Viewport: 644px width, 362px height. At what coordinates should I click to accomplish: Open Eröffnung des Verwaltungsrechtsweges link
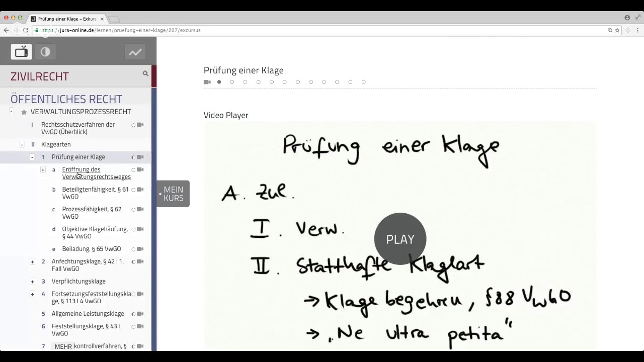(x=96, y=173)
